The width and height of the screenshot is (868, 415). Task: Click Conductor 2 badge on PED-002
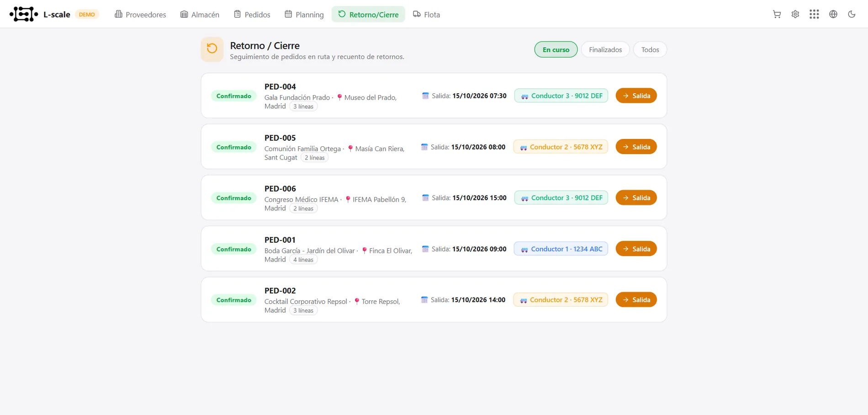[x=561, y=299]
